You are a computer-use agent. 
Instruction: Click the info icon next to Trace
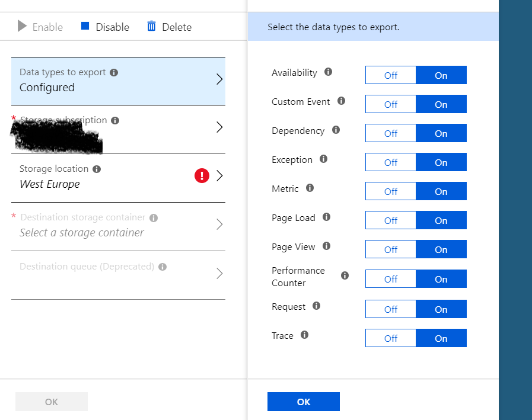pyautogui.click(x=304, y=335)
